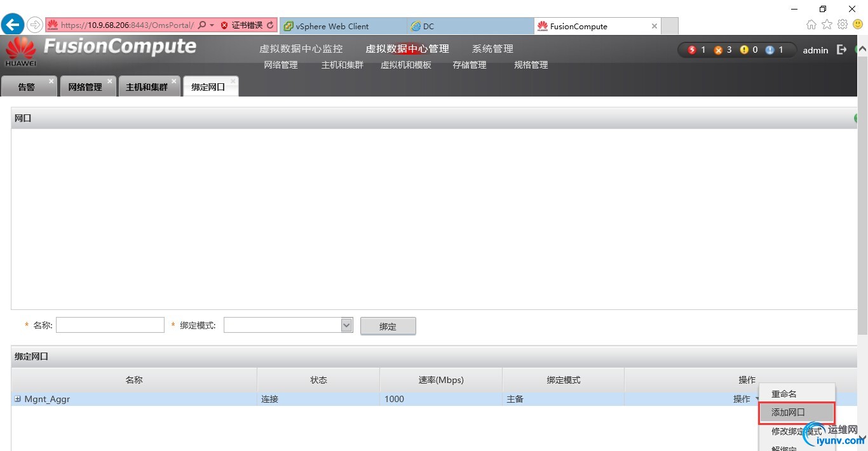Open the address bar dropdown arrow

(212, 25)
